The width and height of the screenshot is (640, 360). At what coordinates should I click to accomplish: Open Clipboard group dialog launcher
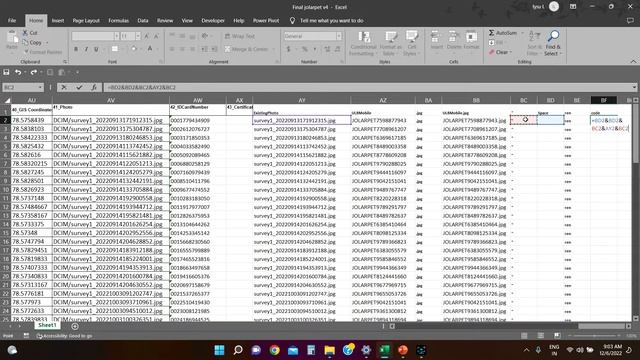coord(64,62)
